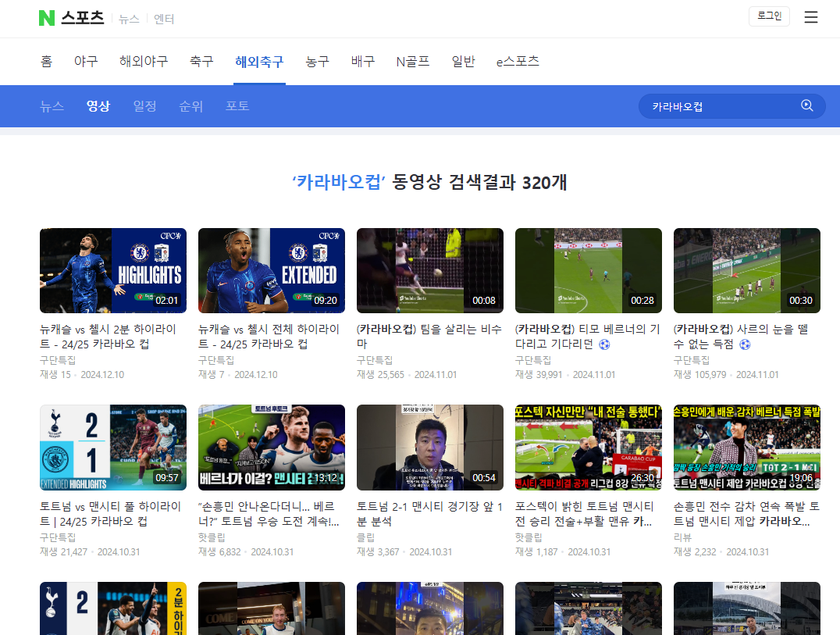The image size is (840, 635).
Task: Click 리뷰 category label under 손흥민 video
Action: [682, 537]
